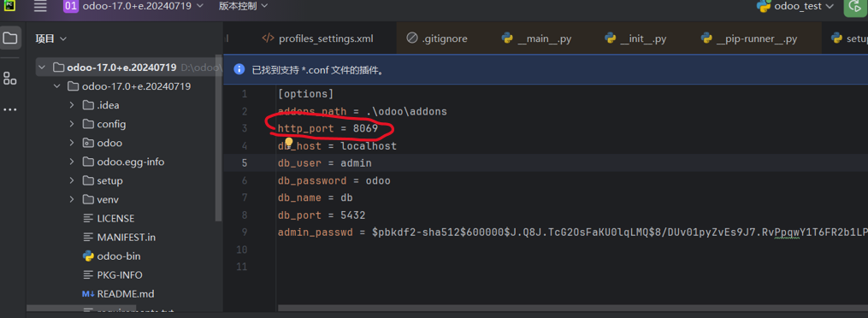This screenshot has width=868, height=318.
Task: Switch to the __init__.py tab
Action: pos(635,38)
